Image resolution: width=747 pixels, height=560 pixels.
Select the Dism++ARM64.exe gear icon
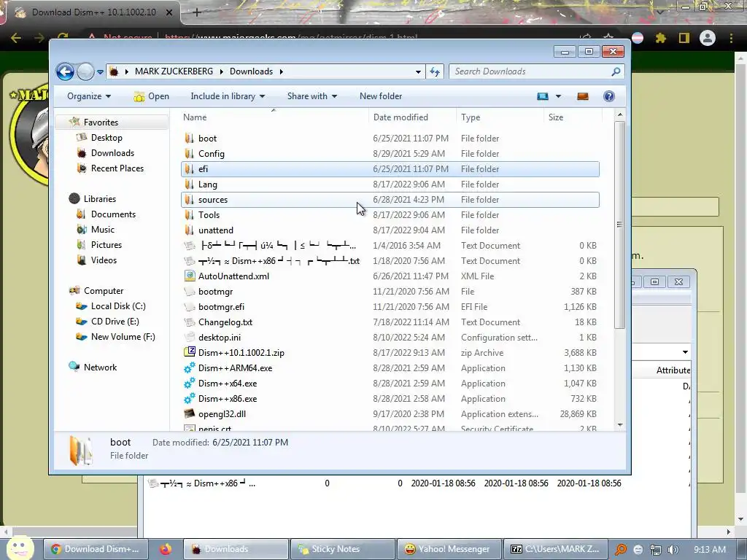pos(190,367)
